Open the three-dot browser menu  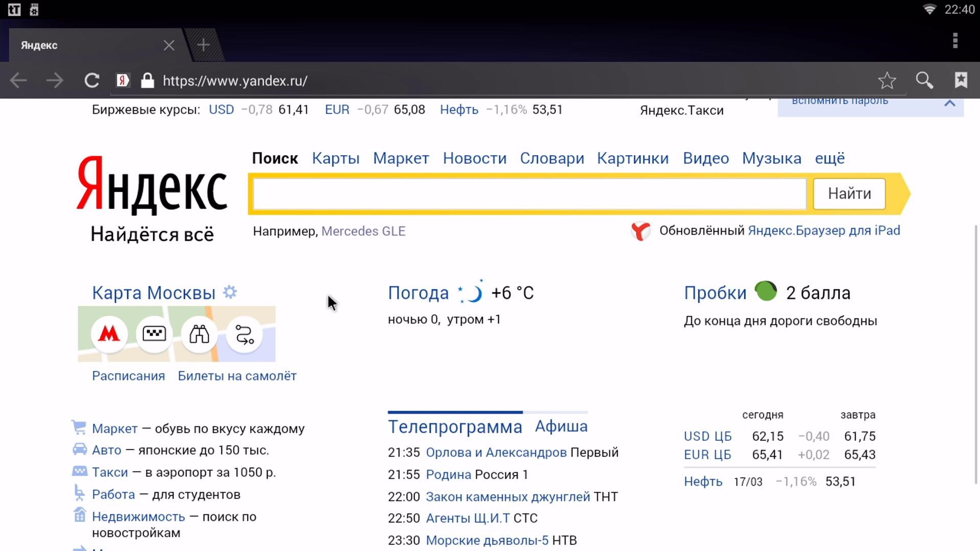(x=955, y=41)
